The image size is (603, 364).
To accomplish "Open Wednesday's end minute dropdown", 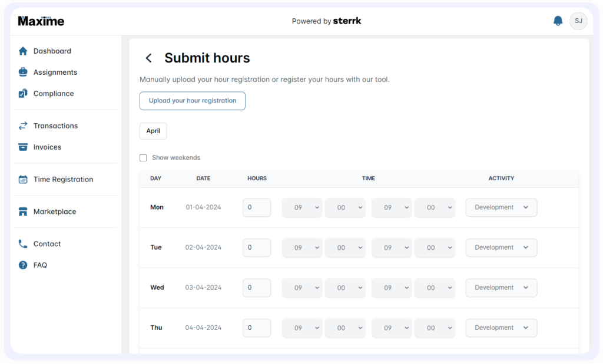I will [435, 287].
